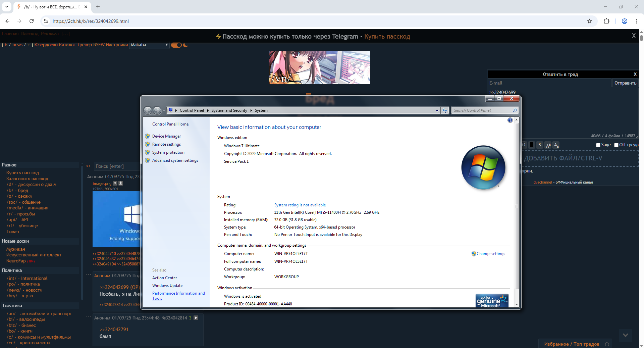Click the shield icon beside Change settings
The width and height of the screenshot is (644, 348).
pyautogui.click(x=474, y=254)
